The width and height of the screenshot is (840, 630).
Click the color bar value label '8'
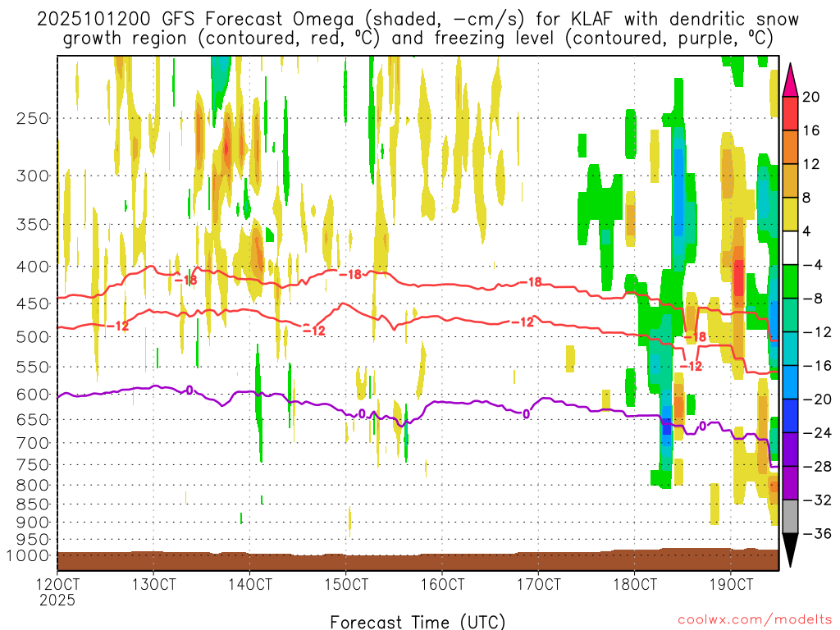click(807, 199)
